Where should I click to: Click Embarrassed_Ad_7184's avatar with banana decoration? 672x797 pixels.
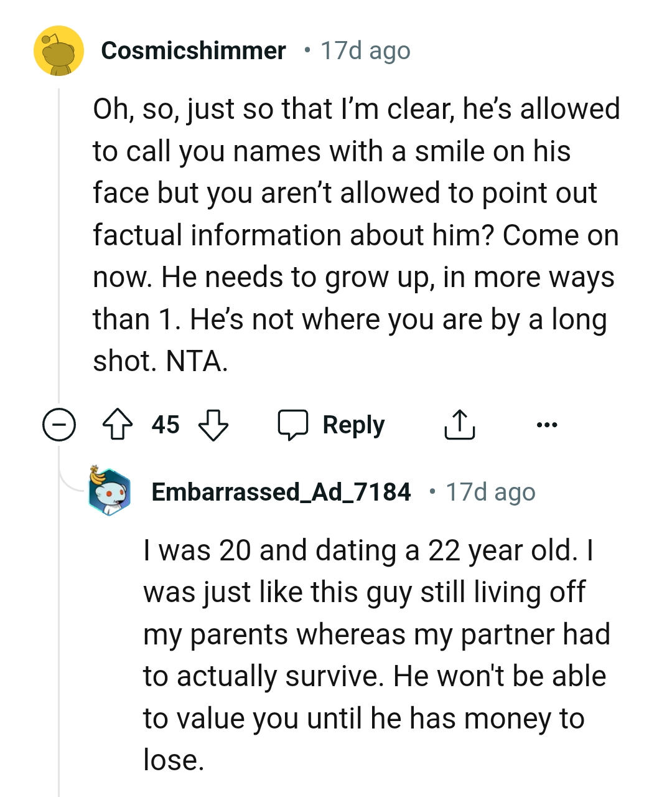[110, 492]
